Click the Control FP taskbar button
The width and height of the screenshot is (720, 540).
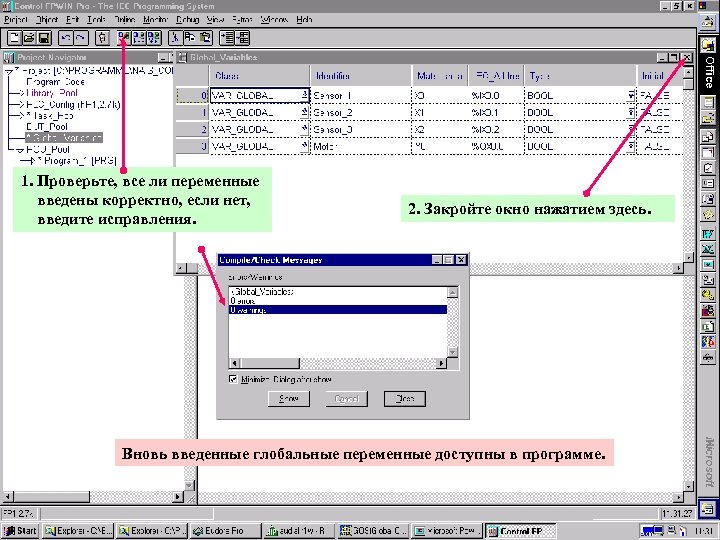(x=521, y=531)
